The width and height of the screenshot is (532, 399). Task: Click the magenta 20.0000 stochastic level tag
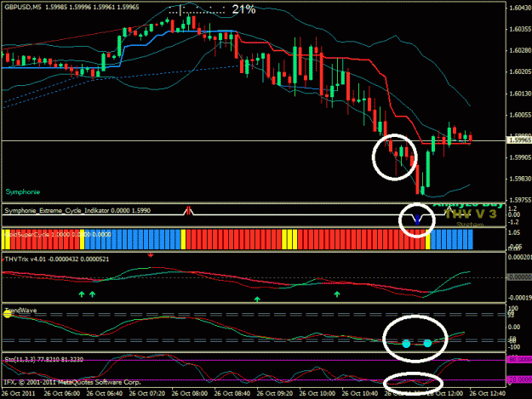tap(519, 379)
